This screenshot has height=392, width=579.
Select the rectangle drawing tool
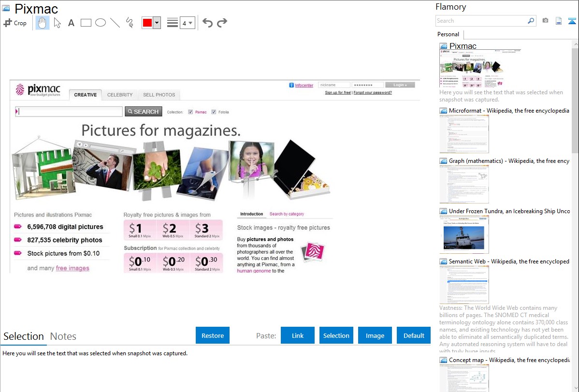click(86, 23)
